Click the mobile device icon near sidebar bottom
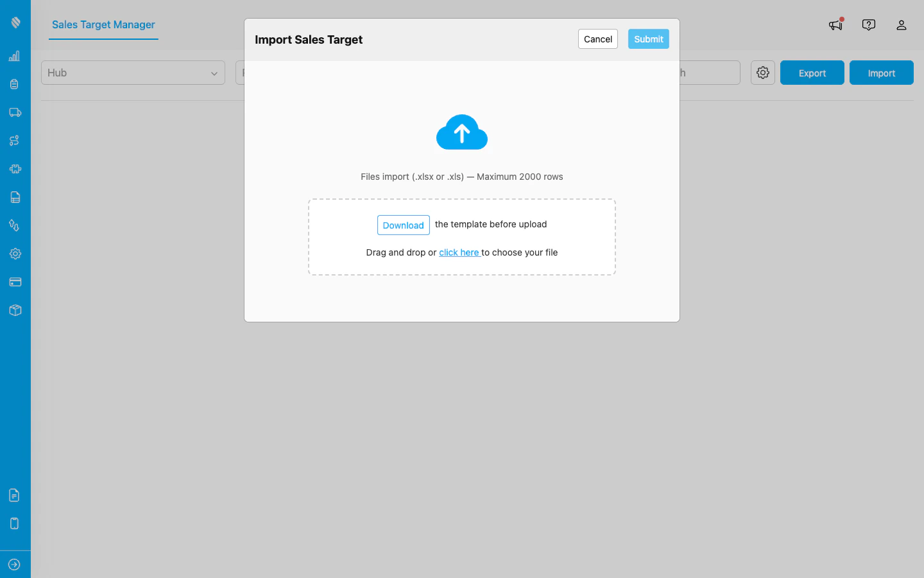The width and height of the screenshot is (924, 578). pos(15,523)
